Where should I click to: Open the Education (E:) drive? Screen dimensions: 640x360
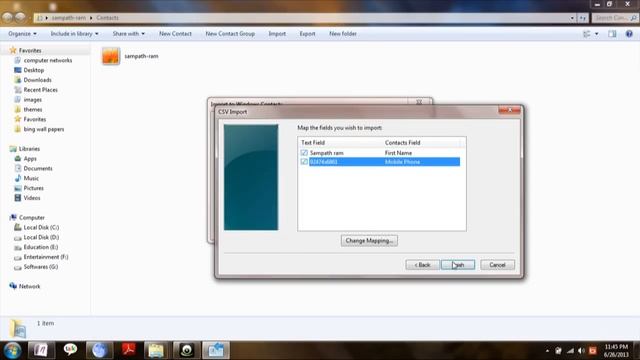[x=40, y=247]
